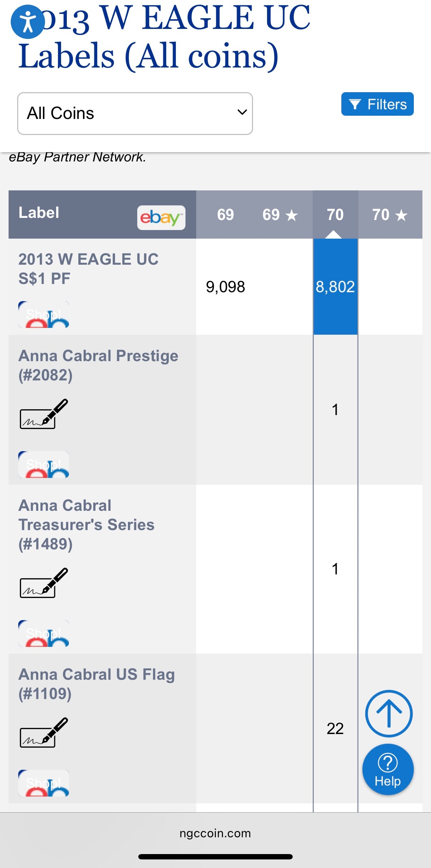Click Shop eBay icon under Anna Cabral US Flag
The image size is (431, 868).
click(44, 783)
